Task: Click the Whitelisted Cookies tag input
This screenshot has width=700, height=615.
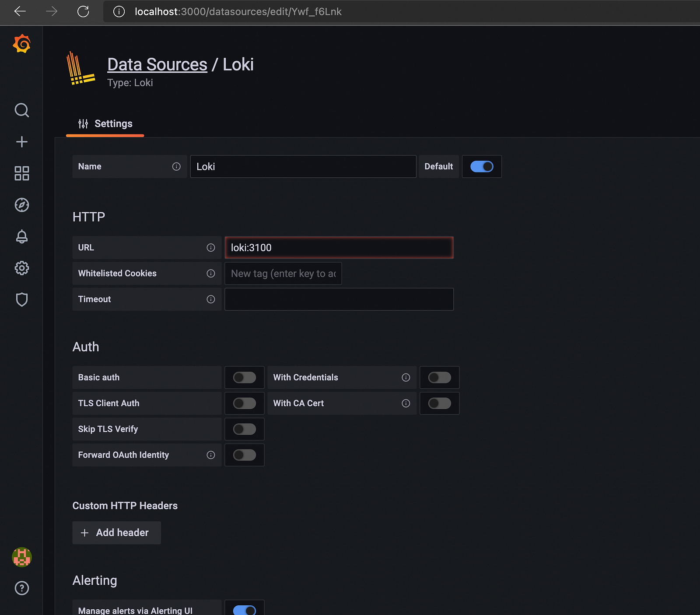Action: 283,274
